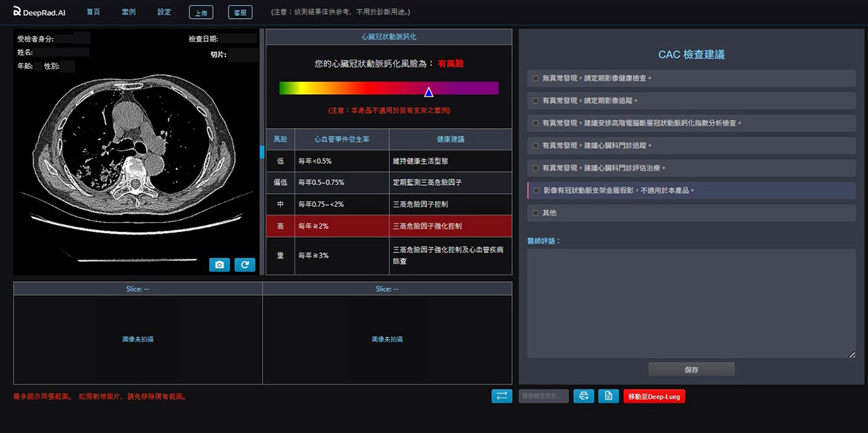
Task: Open print options via printer-plus icon
Action: tap(584, 396)
